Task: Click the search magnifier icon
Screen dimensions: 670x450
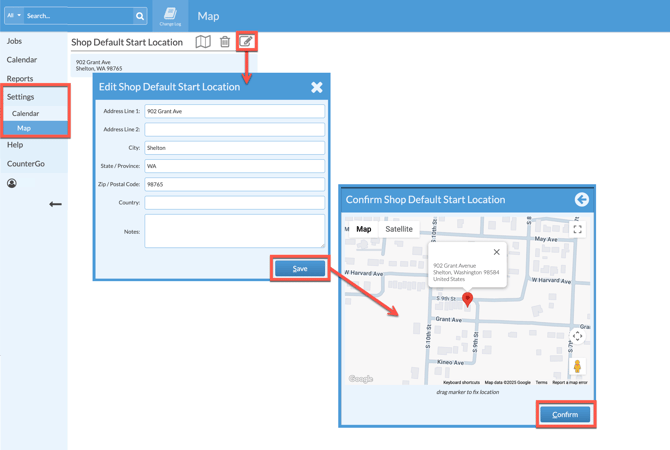Action: click(x=140, y=16)
